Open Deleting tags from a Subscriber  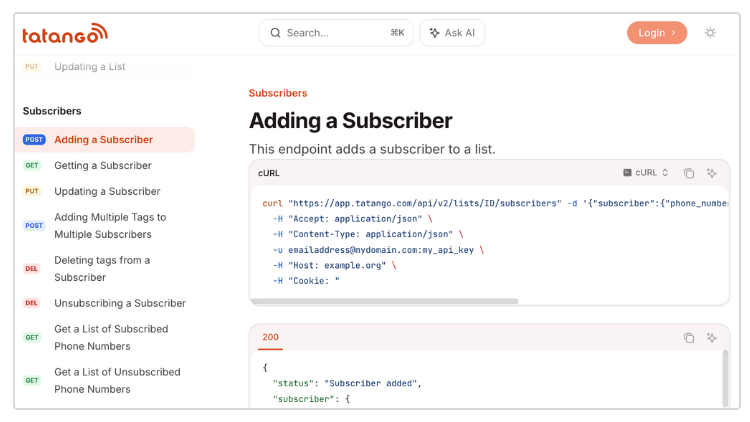click(102, 269)
